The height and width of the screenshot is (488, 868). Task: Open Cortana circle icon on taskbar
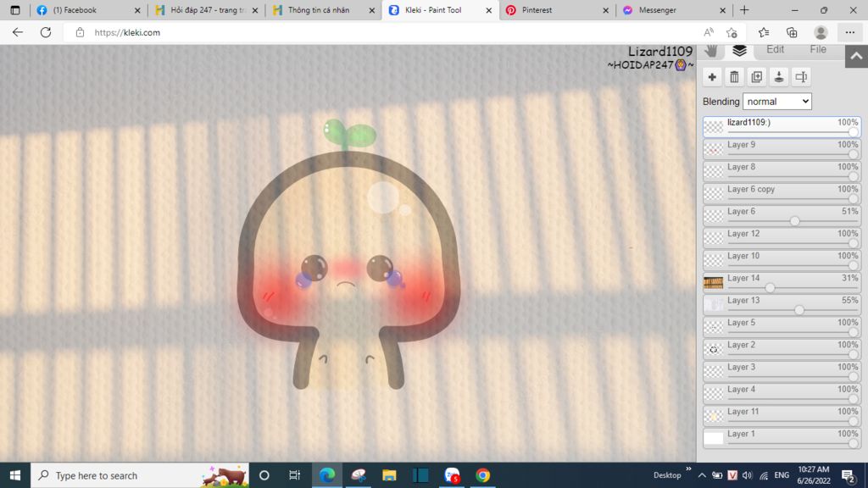pos(264,475)
